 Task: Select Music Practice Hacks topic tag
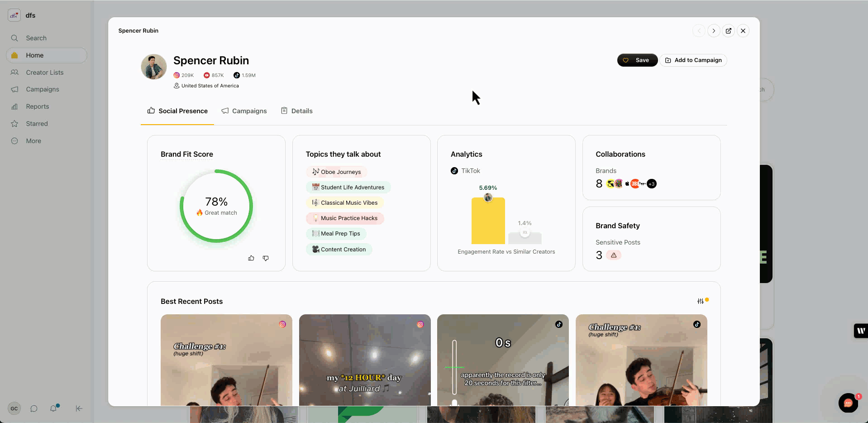(x=345, y=218)
